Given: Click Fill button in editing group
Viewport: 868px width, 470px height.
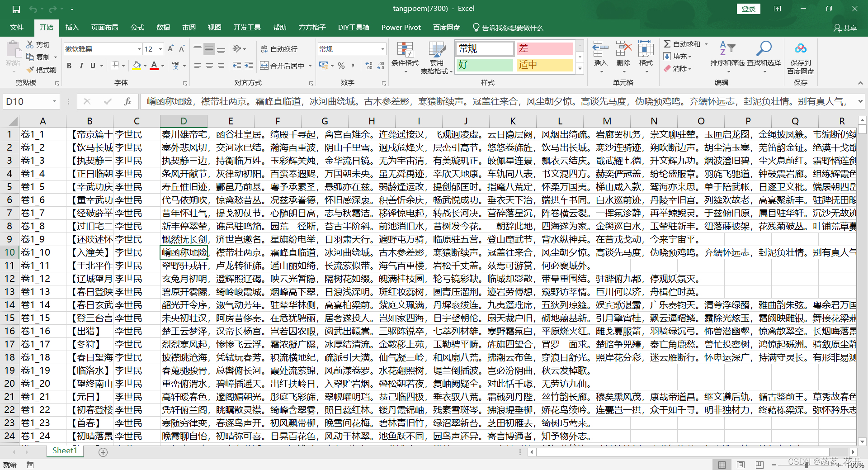Looking at the screenshot, I should (x=677, y=56).
